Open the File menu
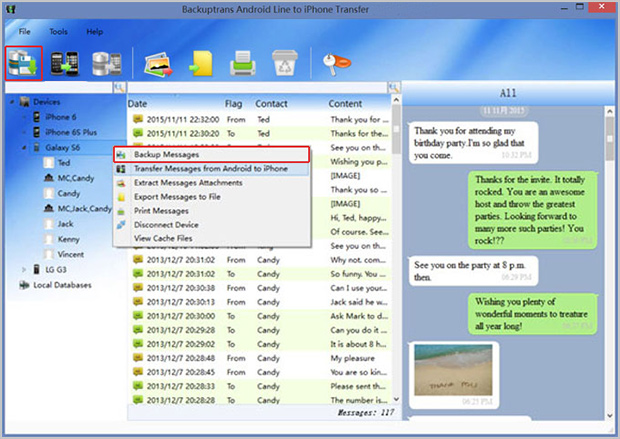The image size is (620, 439). [x=24, y=31]
